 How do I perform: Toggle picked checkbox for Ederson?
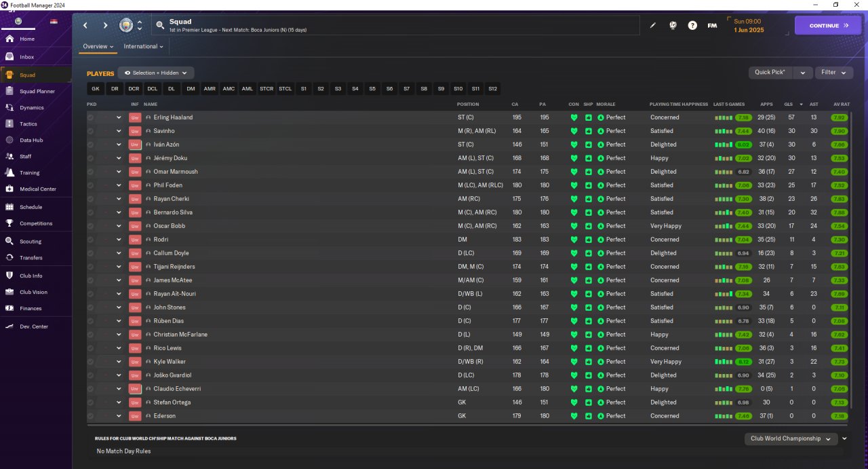91,416
